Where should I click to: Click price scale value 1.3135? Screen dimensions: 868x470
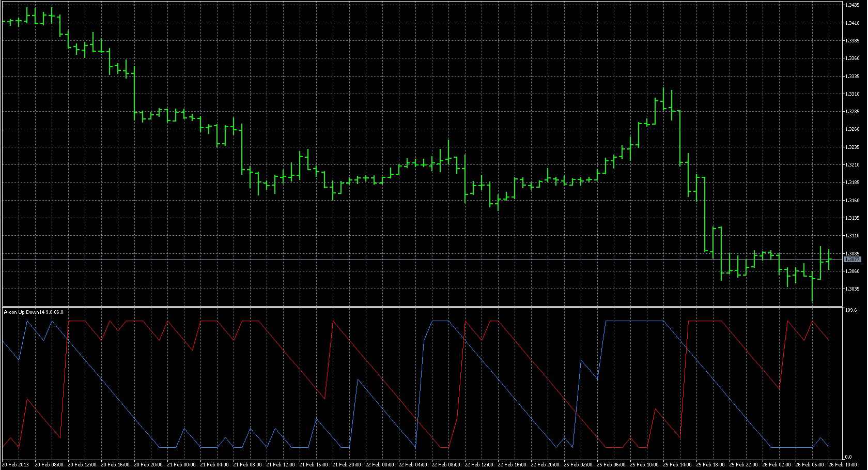pyautogui.click(x=853, y=218)
